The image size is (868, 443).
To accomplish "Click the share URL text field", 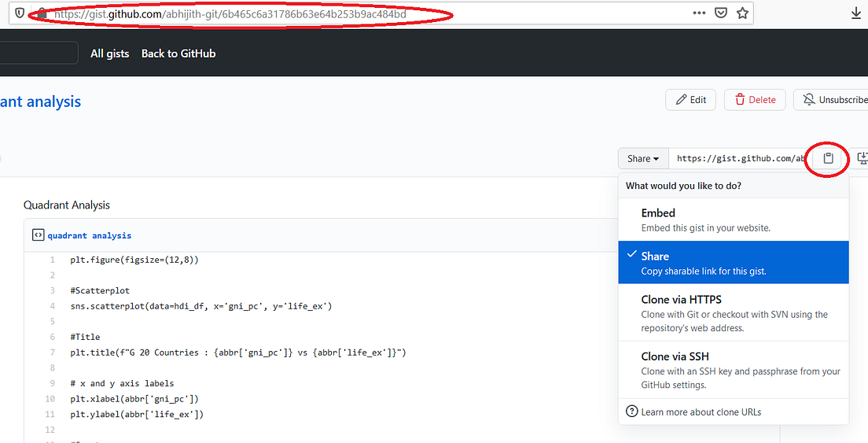I will 741,158.
